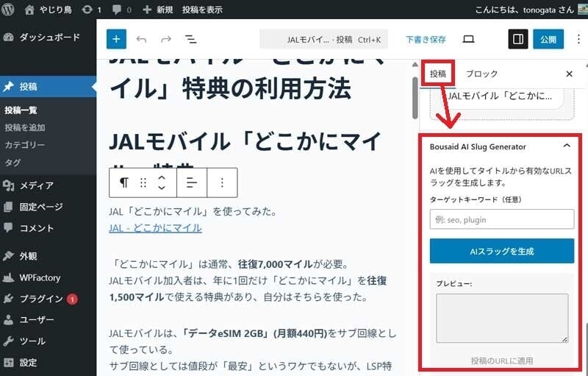Click the JALモバイル「どこかに... card in sidebar
The height and width of the screenshot is (376, 588).
click(501, 97)
